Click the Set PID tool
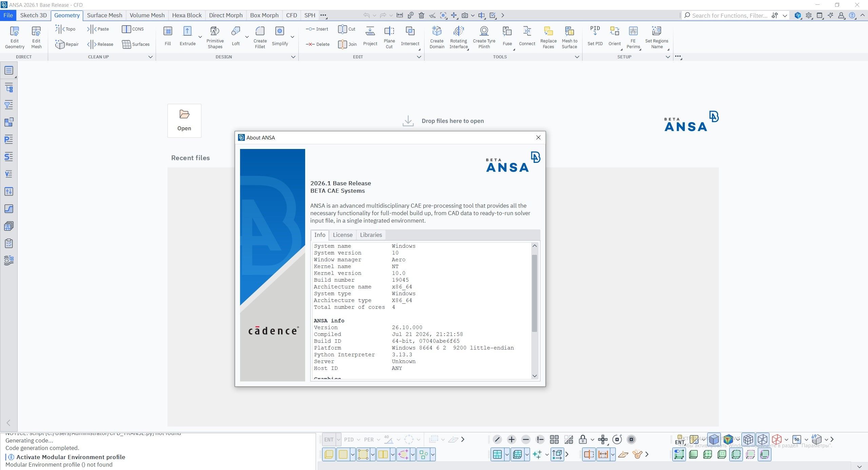 (x=595, y=36)
